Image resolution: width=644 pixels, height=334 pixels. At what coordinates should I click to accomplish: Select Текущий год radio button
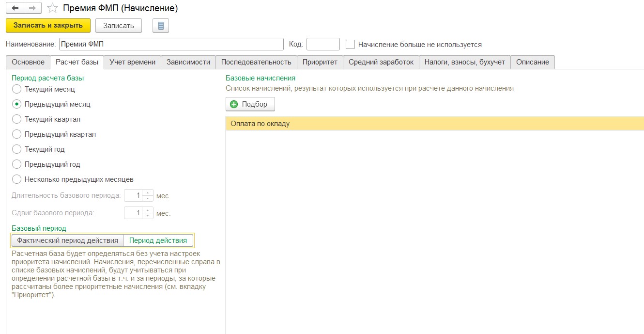tap(16, 149)
